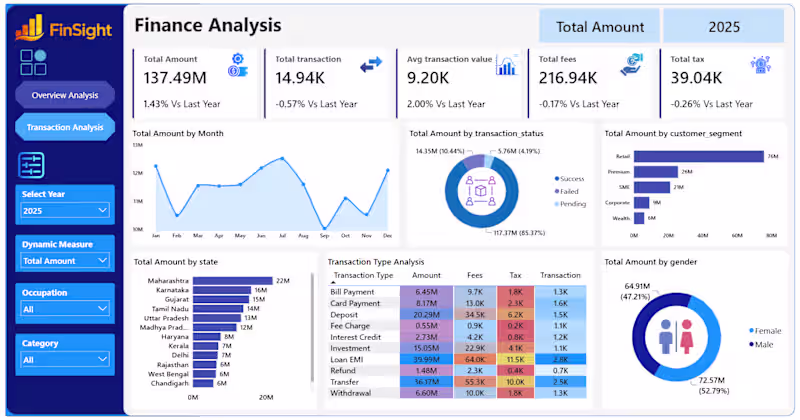Screen dimensions: 800x420
Task: Open the Select Year 2025 dropdown
Action: (65, 210)
